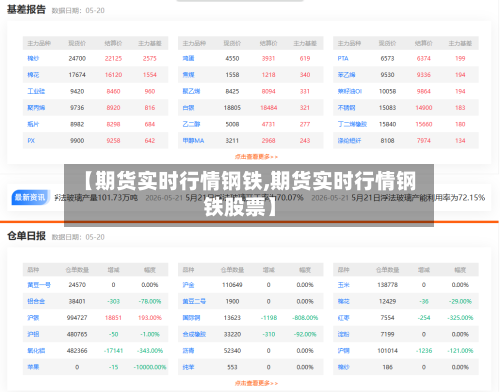Select the 沪银 warehouse quantity 994727
This screenshot has width=500, height=392.
tap(77, 318)
